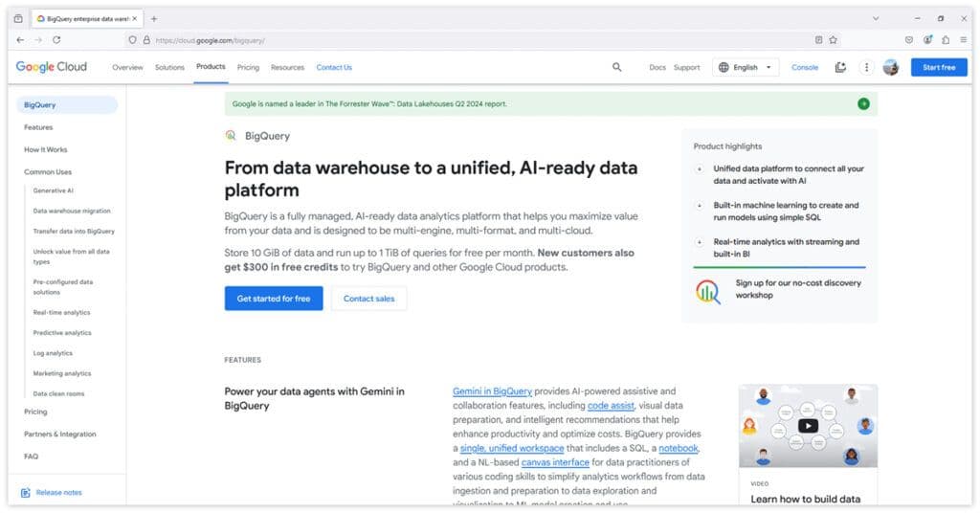Click the Start free button
Viewport: 980px width, 513px height.
[939, 67]
